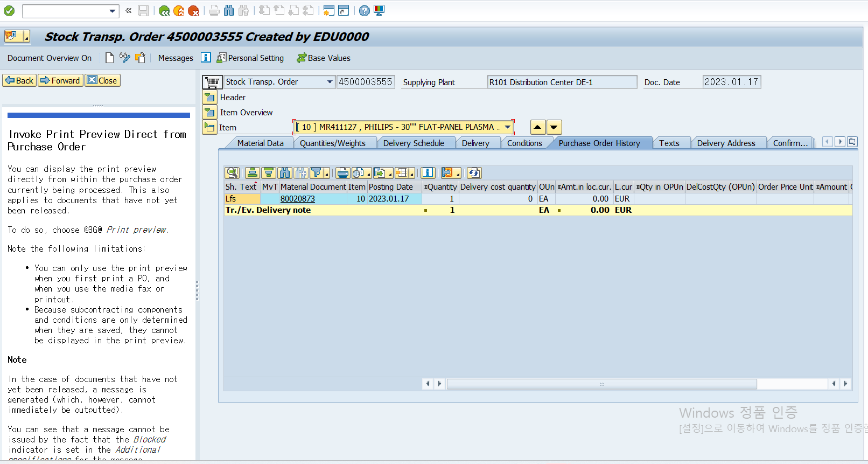Viewport: 868px width, 464px height.
Task: Click the Create blank document icon
Action: coord(109,58)
